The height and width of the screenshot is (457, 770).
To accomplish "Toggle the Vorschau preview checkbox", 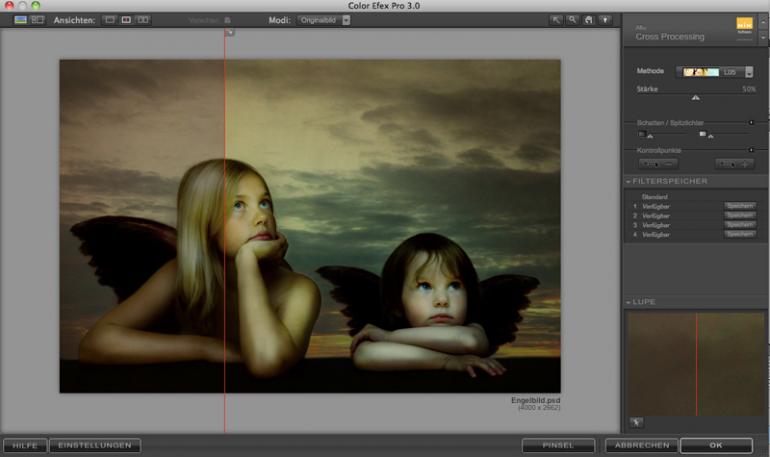I will coord(227,20).
